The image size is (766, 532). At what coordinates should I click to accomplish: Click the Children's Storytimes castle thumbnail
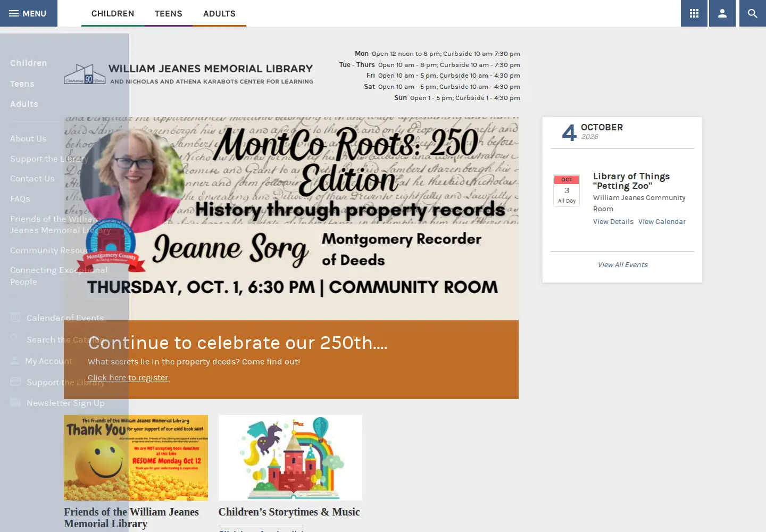[x=290, y=458]
